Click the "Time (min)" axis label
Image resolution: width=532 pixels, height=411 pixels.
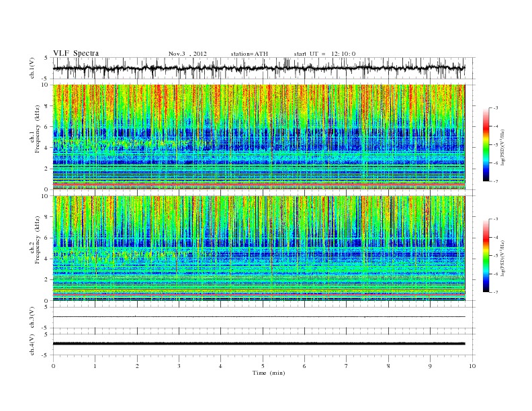tap(269, 373)
